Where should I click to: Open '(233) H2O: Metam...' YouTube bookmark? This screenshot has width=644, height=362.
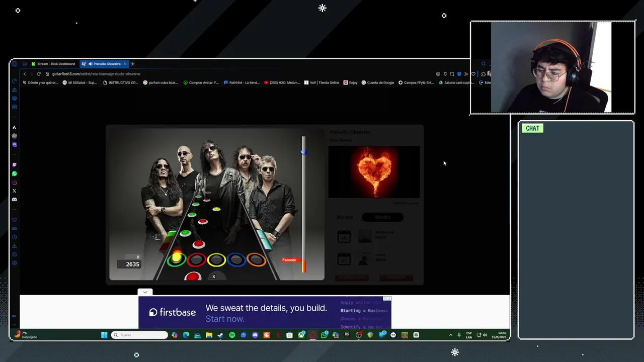[x=282, y=82]
